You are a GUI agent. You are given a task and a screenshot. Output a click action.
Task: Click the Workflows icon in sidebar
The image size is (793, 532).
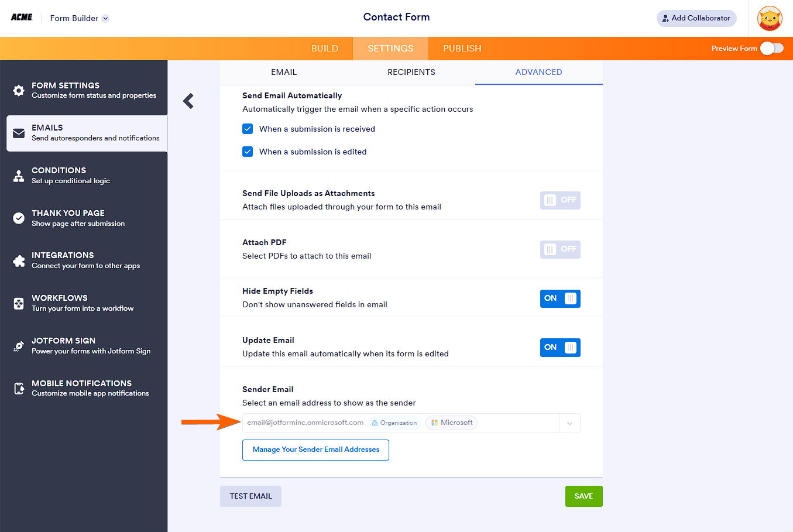19,303
